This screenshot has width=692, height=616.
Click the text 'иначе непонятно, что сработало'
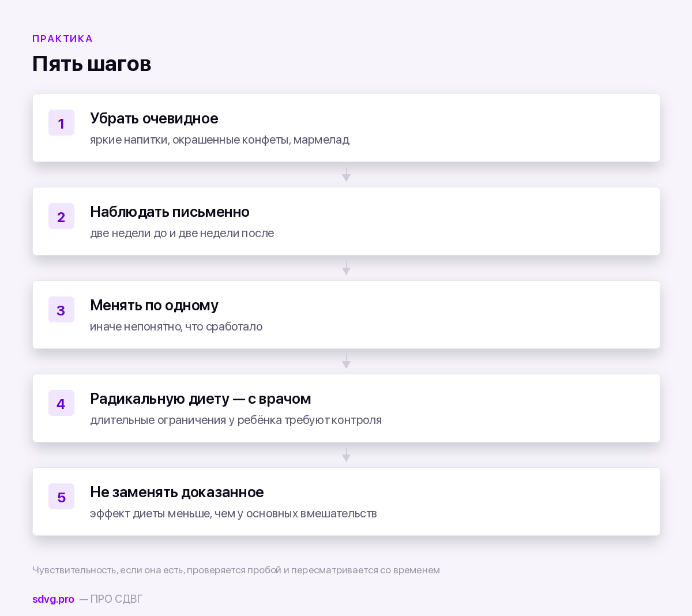pyautogui.click(x=176, y=326)
